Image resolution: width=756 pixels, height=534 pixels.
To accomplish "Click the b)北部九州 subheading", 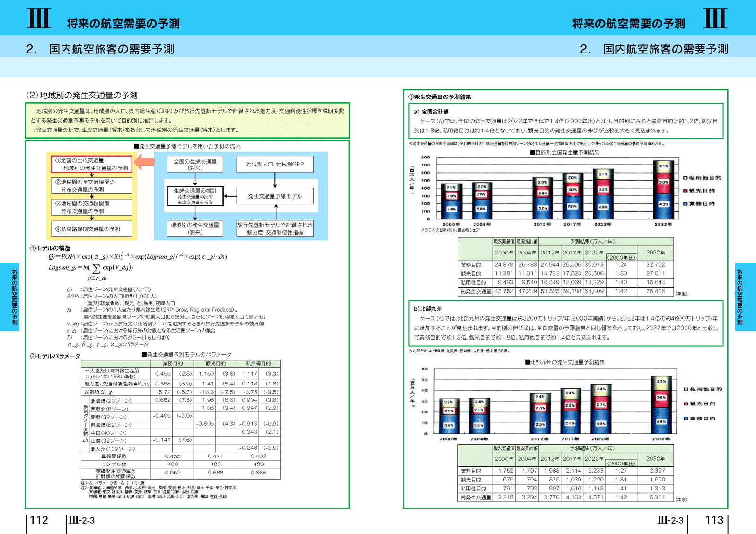I will point(428,309).
